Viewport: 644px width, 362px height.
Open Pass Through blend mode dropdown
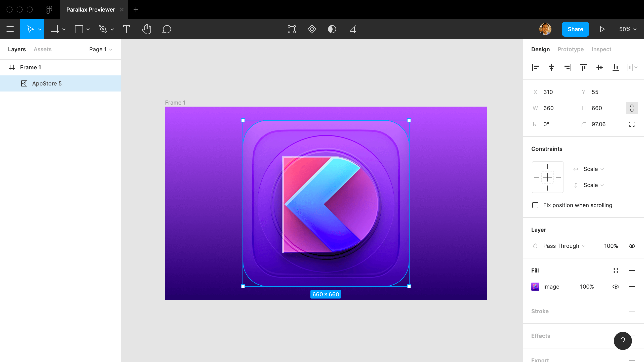(564, 246)
